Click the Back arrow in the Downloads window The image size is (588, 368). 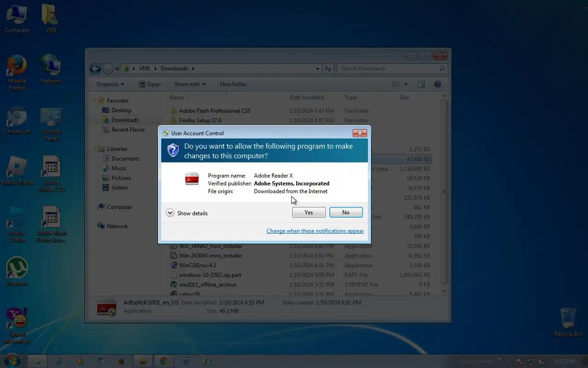point(95,69)
